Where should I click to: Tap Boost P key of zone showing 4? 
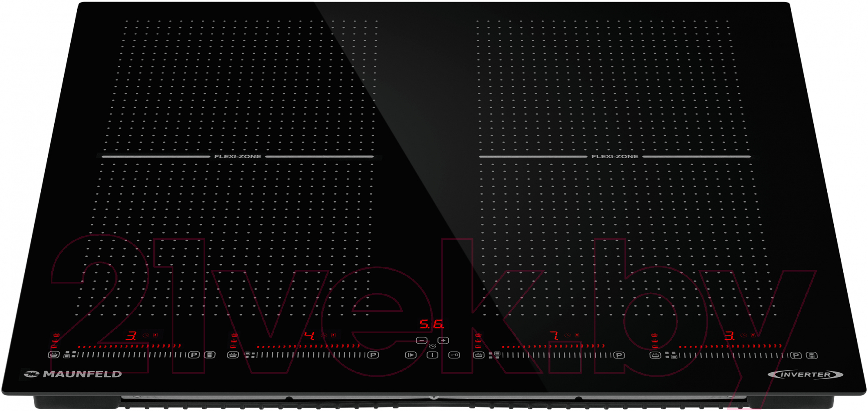point(373,355)
